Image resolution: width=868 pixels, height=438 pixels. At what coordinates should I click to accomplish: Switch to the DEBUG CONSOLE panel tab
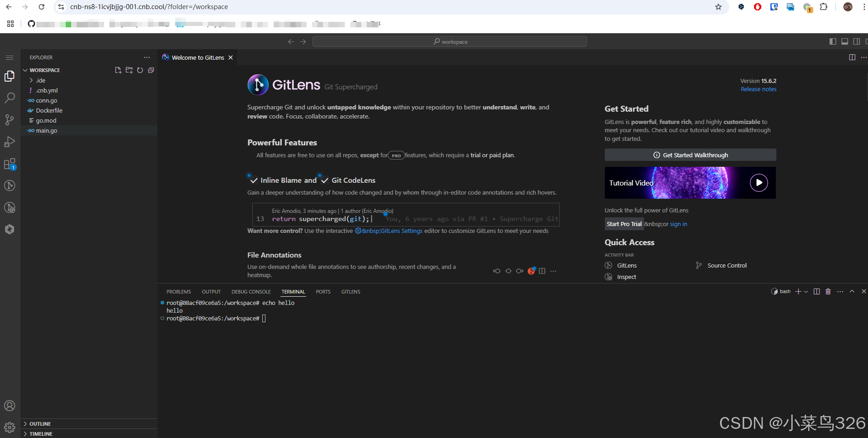coord(251,292)
